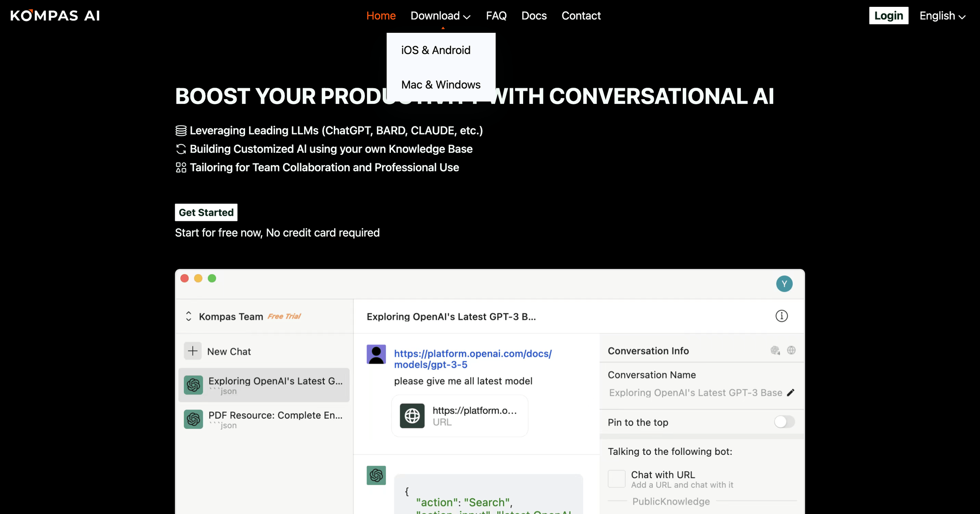The image size is (980, 514).
Task: Click the Get Started button
Action: 206,212
